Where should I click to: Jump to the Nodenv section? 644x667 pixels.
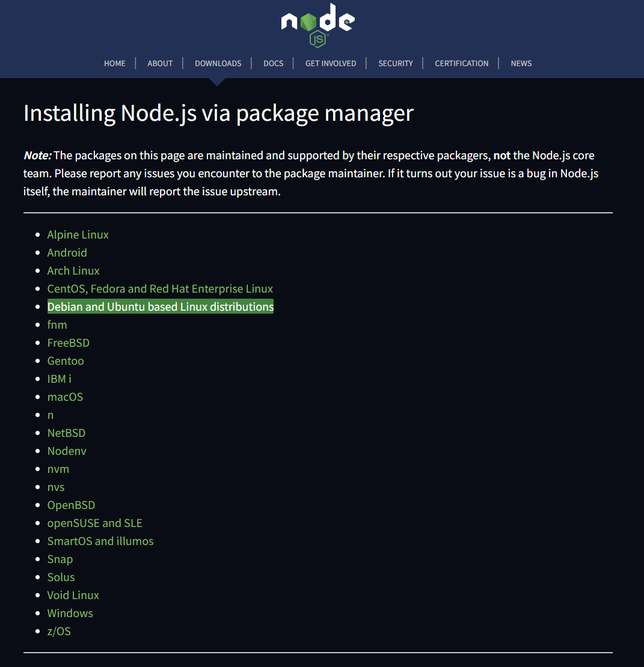point(67,451)
